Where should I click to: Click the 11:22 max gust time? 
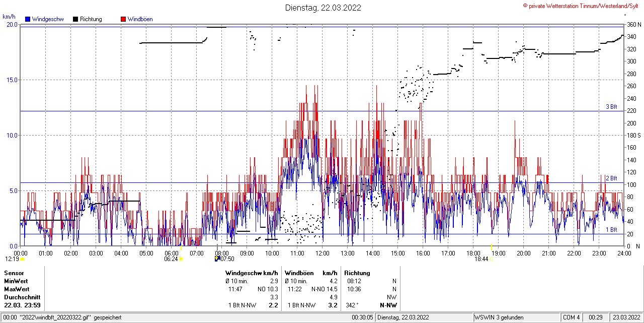(x=295, y=289)
